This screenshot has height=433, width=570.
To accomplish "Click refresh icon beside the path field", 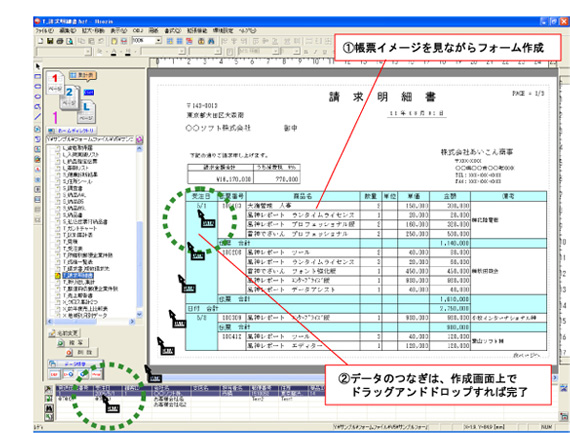I will 140,140.
